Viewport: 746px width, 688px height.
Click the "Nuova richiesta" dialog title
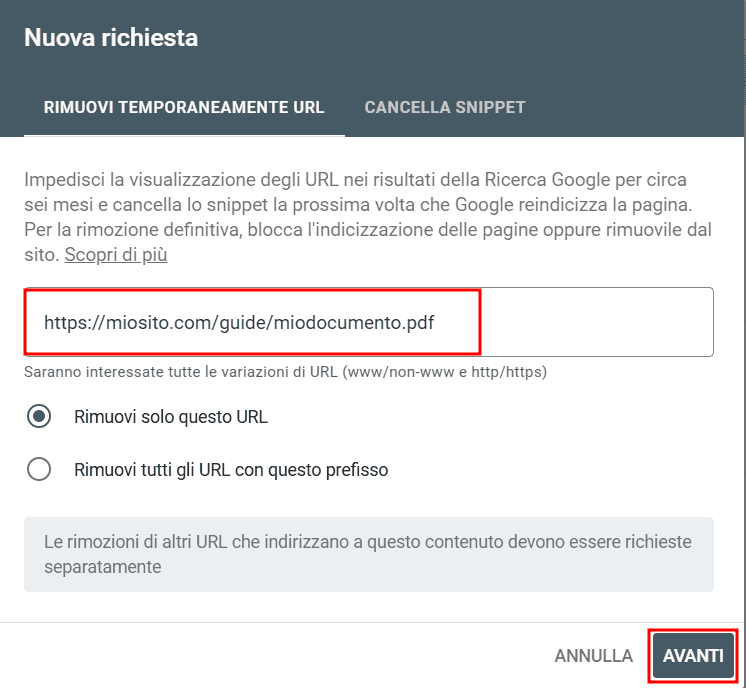pyautogui.click(x=111, y=38)
